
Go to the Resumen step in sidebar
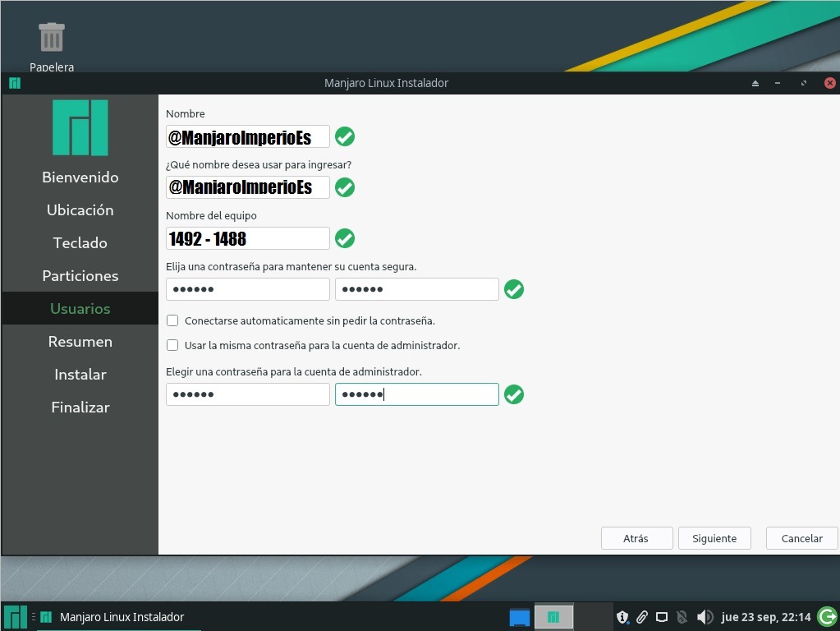pos(80,342)
